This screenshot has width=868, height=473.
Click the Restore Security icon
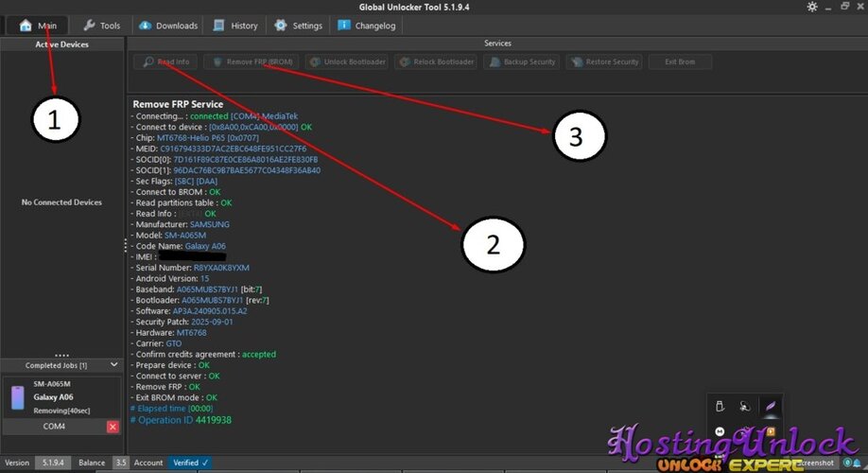(x=577, y=62)
